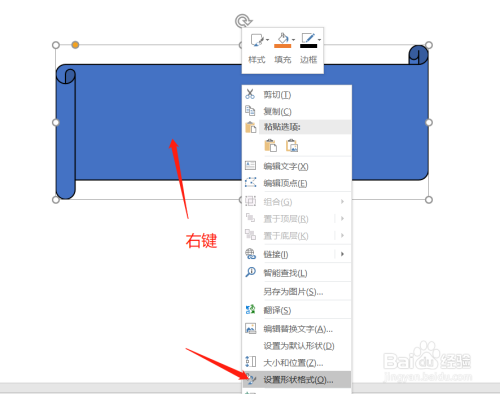Choose Format Shape (设置形状格式)

(x=297, y=380)
